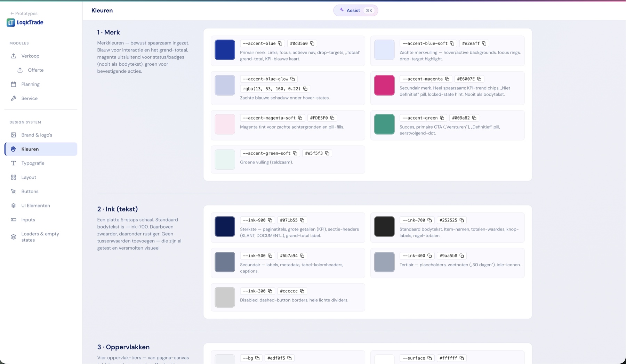Go to Brand & logo's page
Image resolution: width=626 pixels, height=364 pixels.
[x=41, y=135]
